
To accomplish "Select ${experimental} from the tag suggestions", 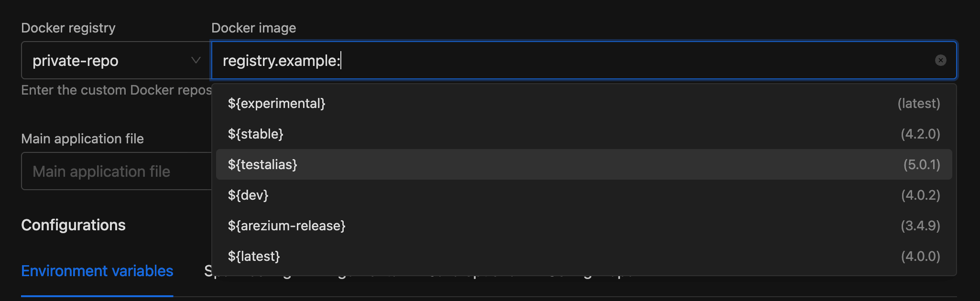I will pos(276,103).
